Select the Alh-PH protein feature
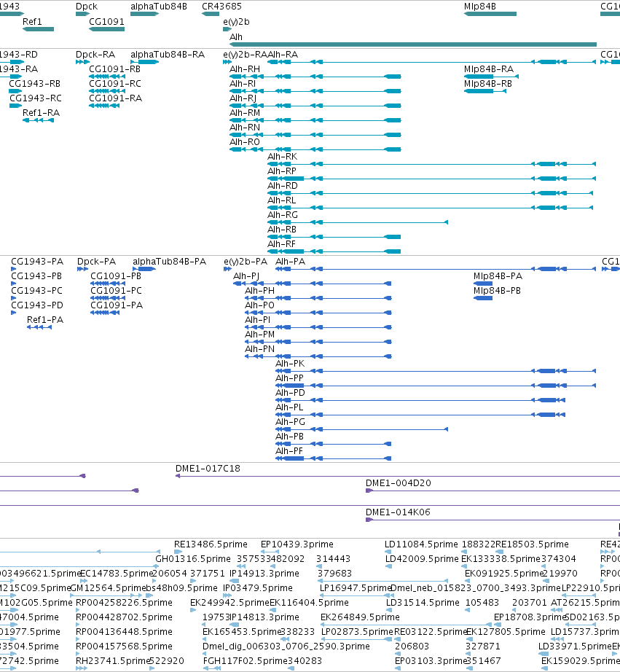Viewport: 620px width, 672px height. (318, 298)
